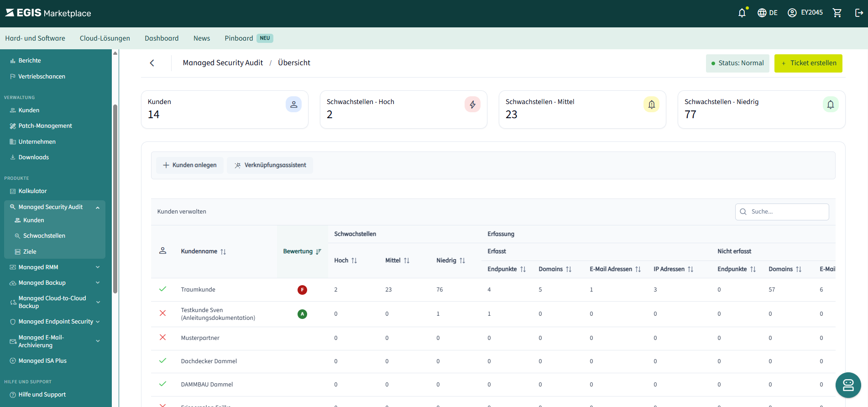Screen dimensions: 868x407
Task: Sort by E-Mail Adressen column
Action: click(638, 269)
